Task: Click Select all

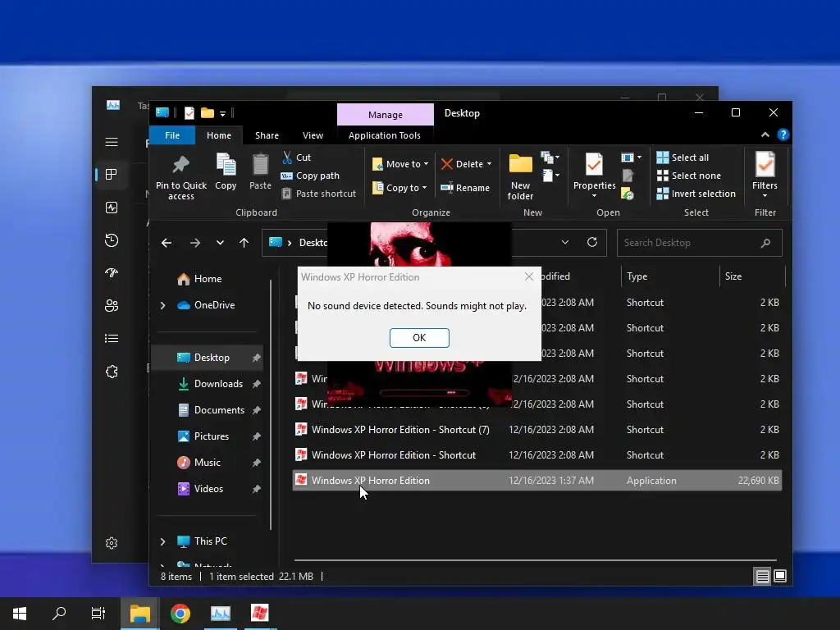Action: (682, 157)
